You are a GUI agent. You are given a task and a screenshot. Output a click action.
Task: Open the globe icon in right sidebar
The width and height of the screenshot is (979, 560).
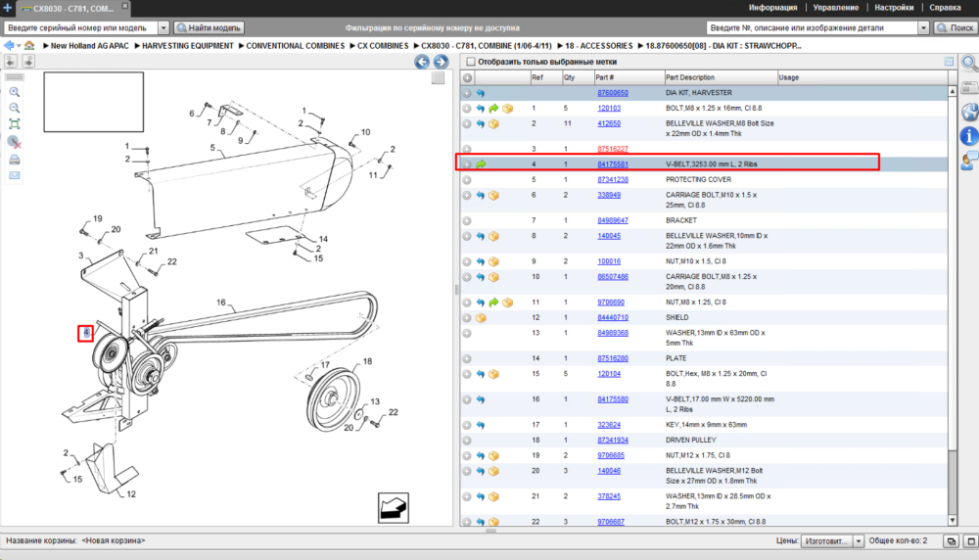coord(969,113)
